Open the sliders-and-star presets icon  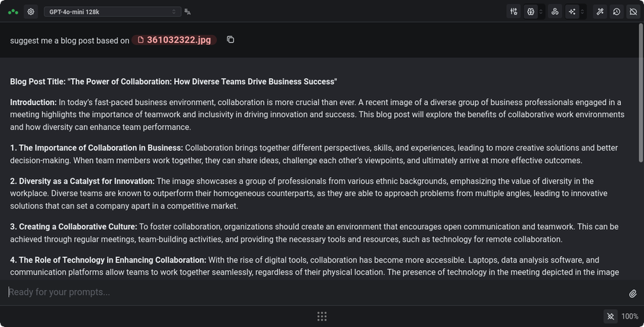514,12
